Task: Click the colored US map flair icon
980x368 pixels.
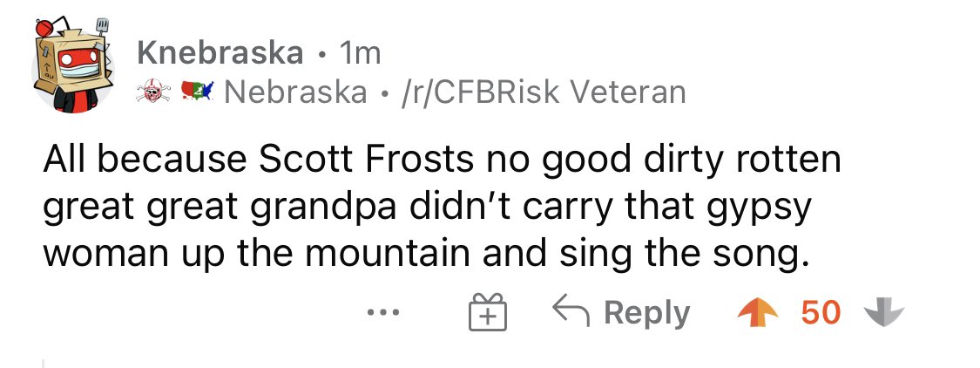Action: click(x=197, y=92)
